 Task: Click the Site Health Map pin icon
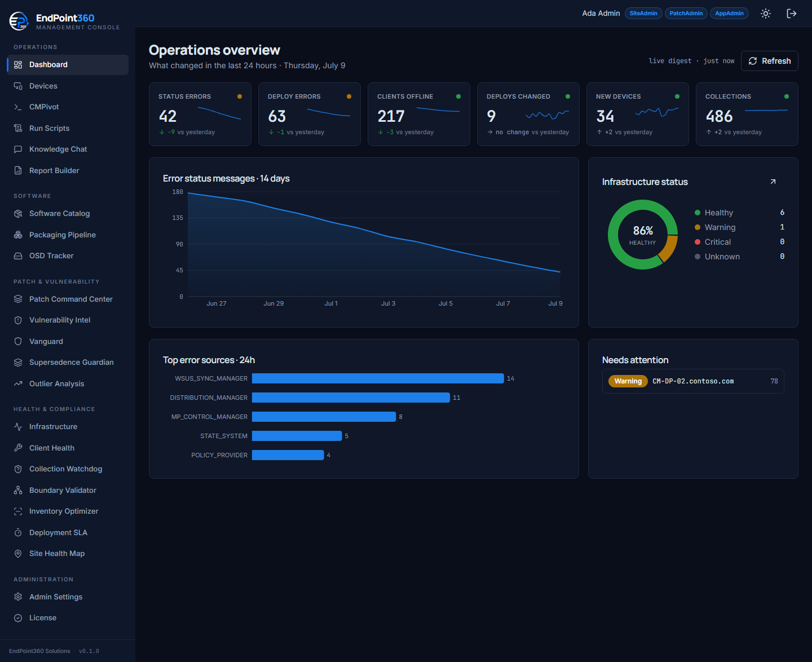[x=18, y=554]
